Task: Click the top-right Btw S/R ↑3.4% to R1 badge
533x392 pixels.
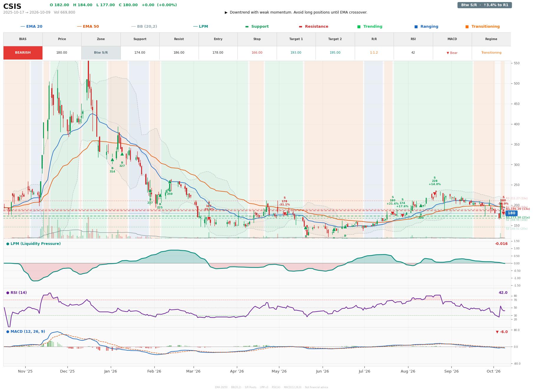Action: coord(485,5)
